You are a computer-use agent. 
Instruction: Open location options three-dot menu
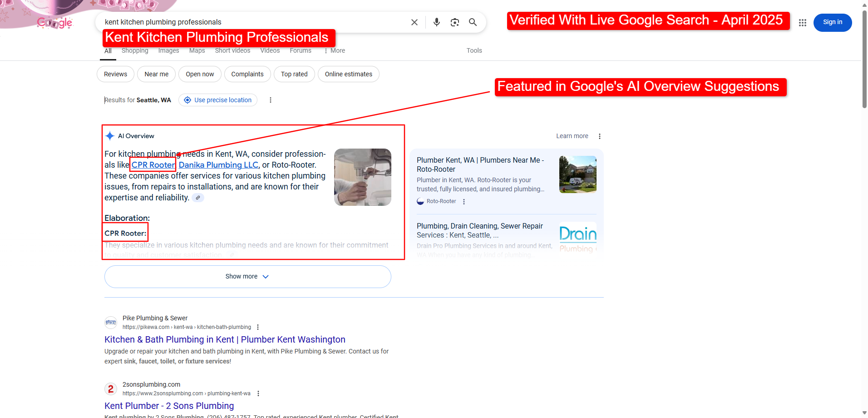pyautogui.click(x=271, y=100)
